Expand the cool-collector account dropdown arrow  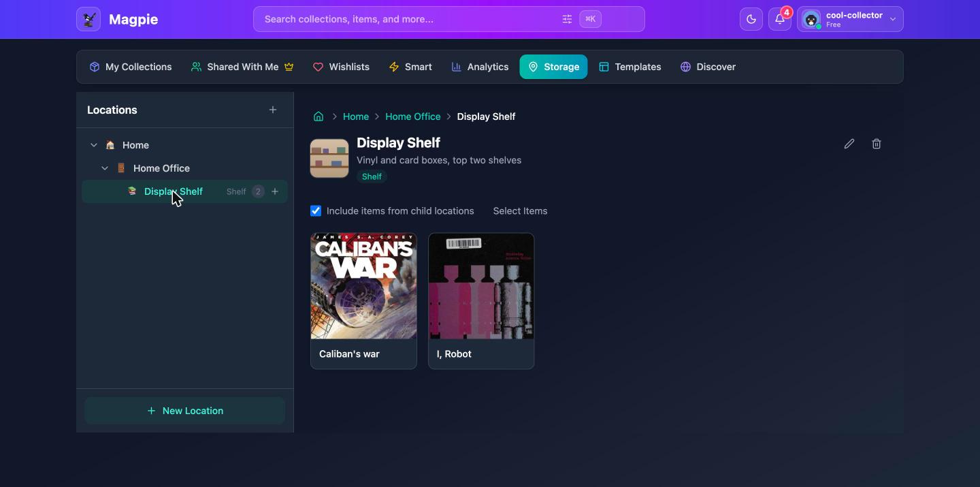click(x=893, y=19)
